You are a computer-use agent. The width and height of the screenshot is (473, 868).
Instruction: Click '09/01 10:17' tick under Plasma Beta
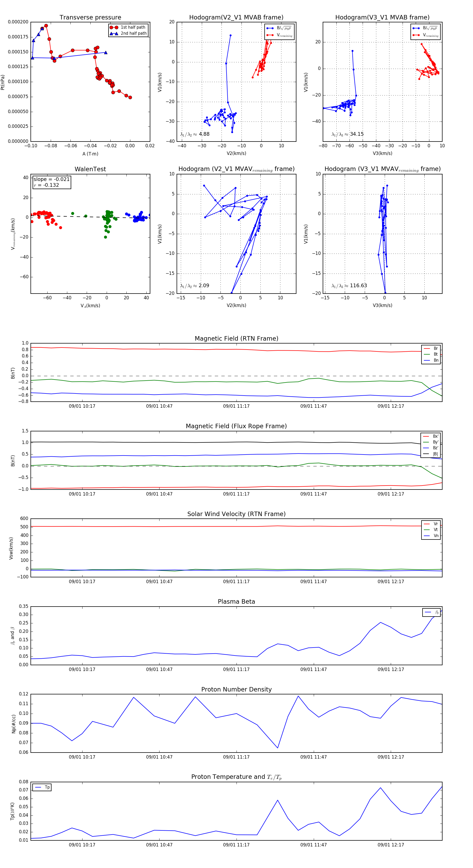(x=82, y=669)
